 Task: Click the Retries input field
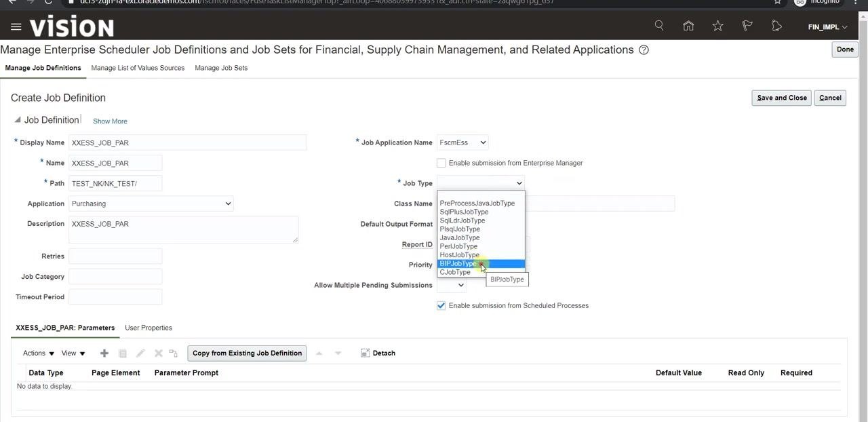(x=115, y=256)
